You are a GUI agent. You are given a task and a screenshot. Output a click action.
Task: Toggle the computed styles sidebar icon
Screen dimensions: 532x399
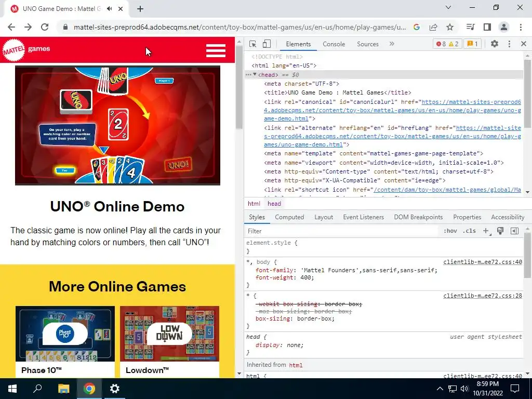514,231
